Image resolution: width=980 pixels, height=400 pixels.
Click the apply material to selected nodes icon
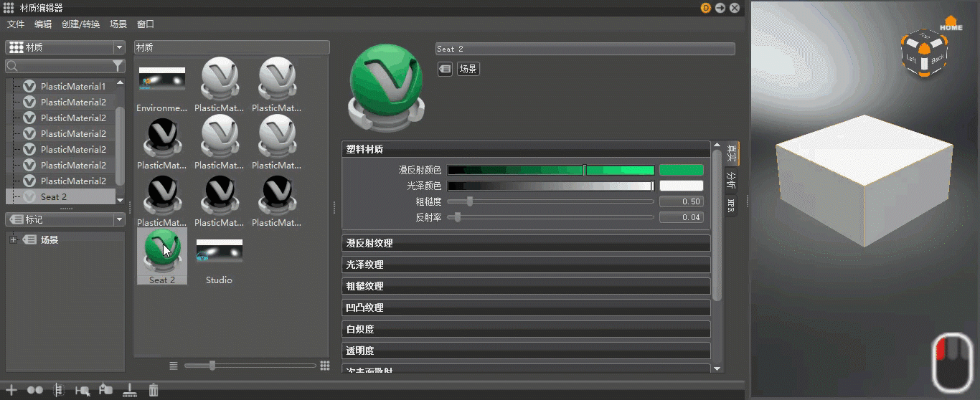pyautogui.click(x=105, y=389)
